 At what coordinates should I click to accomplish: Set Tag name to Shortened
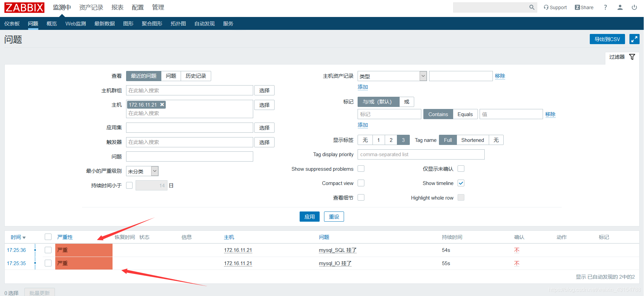pos(472,140)
